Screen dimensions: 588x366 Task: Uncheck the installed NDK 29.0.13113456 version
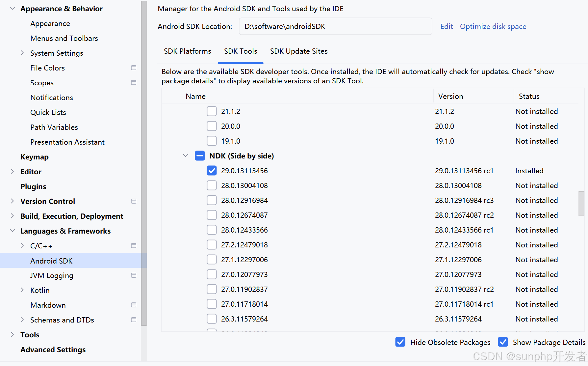tap(212, 170)
